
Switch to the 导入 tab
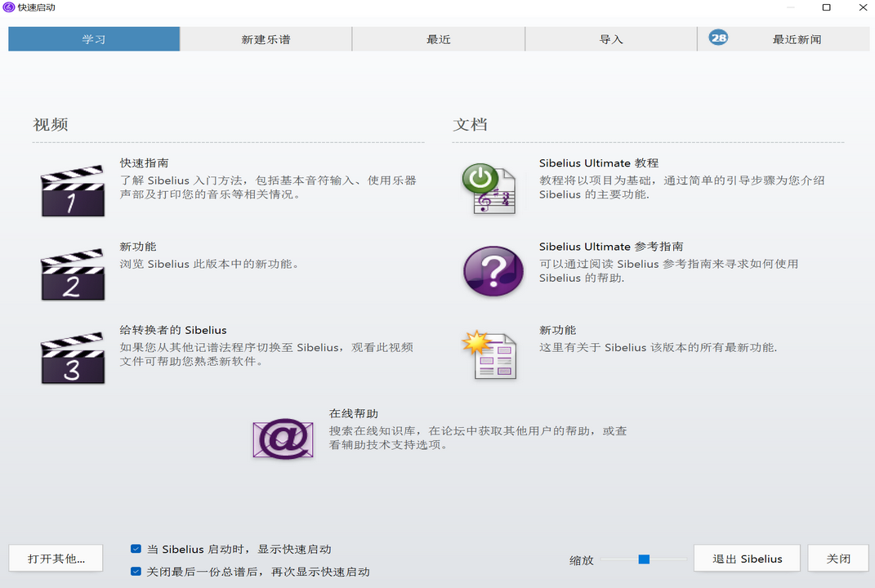pyautogui.click(x=611, y=39)
